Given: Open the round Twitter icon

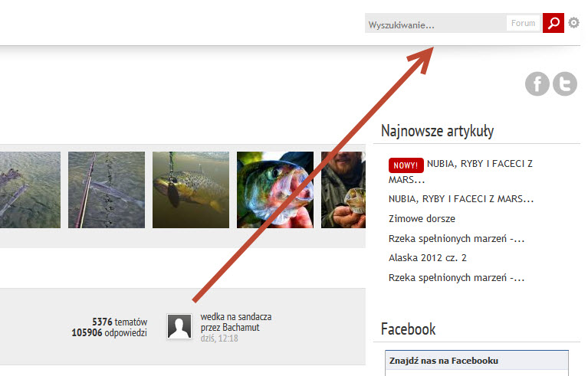Looking at the screenshot, I should pyautogui.click(x=565, y=83).
